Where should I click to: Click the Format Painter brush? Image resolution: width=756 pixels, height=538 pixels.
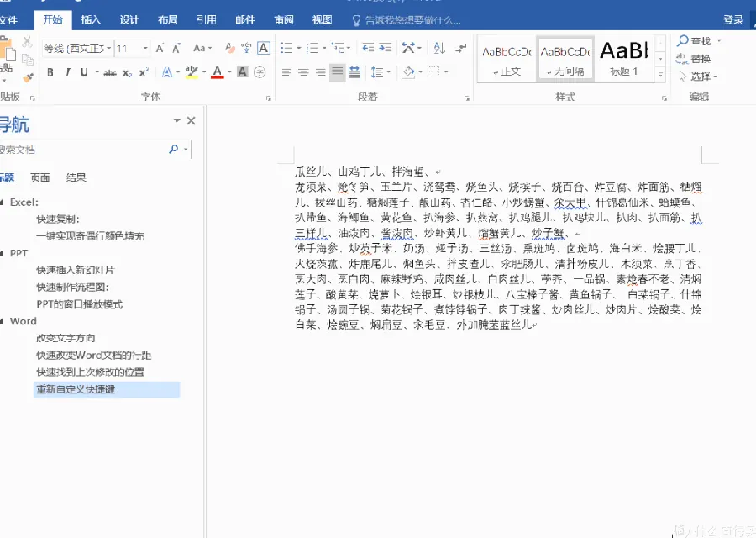[x=28, y=77]
